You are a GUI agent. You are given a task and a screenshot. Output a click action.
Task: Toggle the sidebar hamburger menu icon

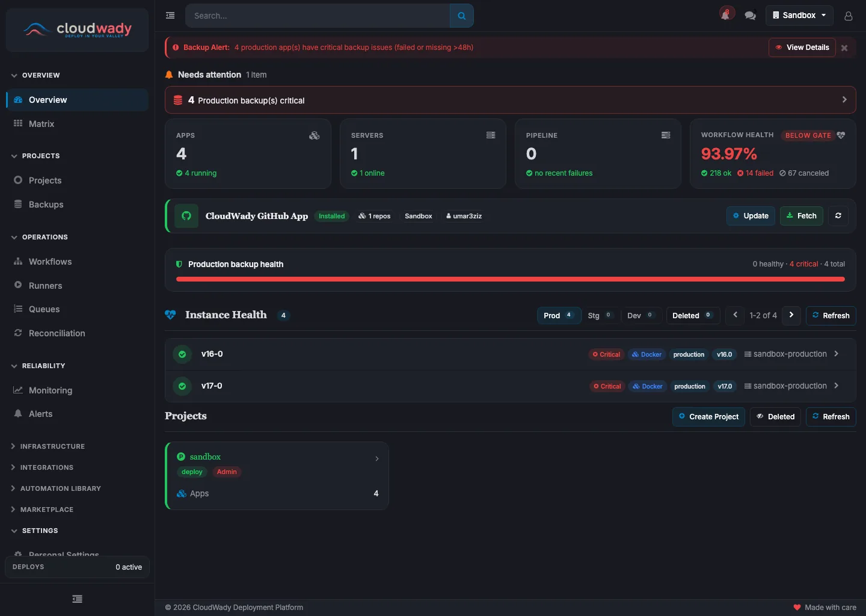[170, 16]
